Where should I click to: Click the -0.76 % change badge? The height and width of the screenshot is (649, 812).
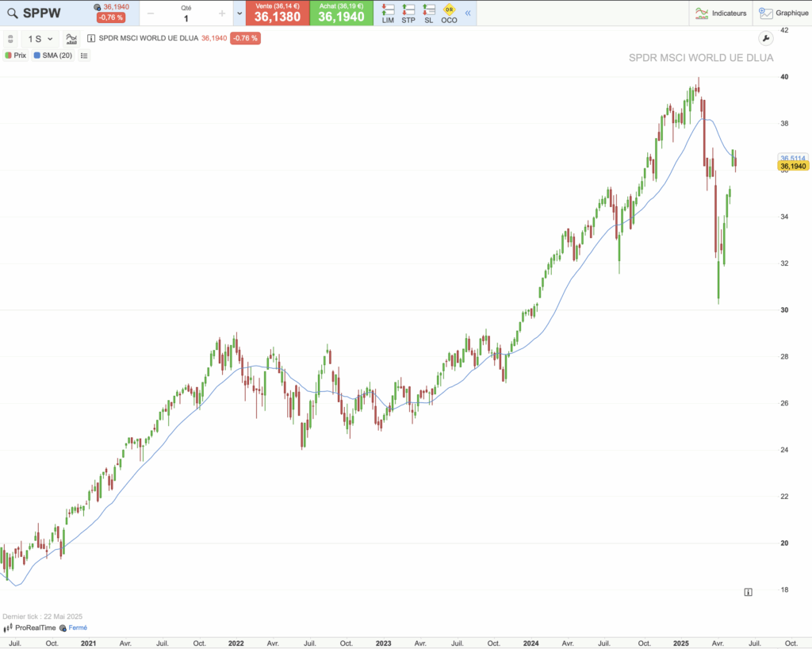point(246,38)
